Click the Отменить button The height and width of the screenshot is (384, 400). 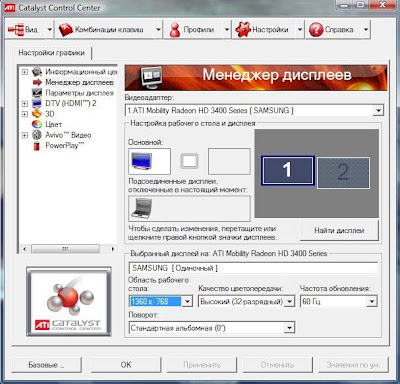point(278,365)
